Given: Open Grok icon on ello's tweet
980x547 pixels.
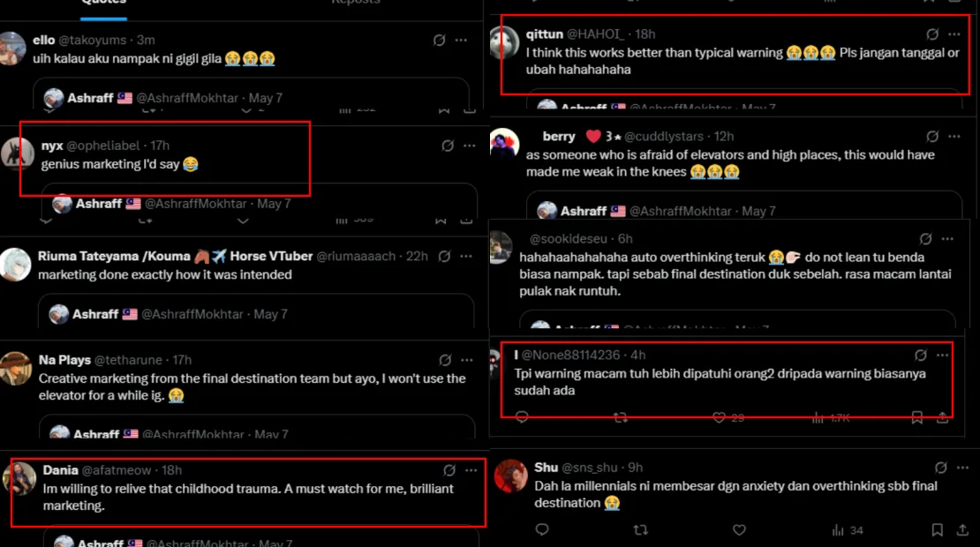Looking at the screenshot, I should [x=440, y=40].
